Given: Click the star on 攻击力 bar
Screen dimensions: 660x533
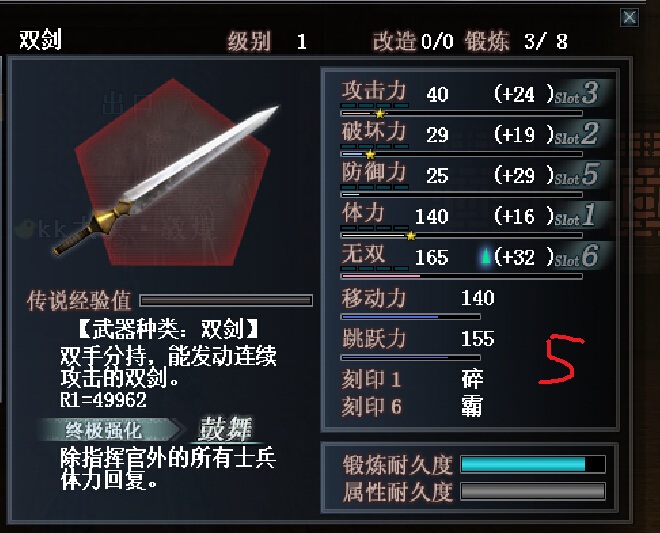Looking at the screenshot, I should pyautogui.click(x=380, y=114).
